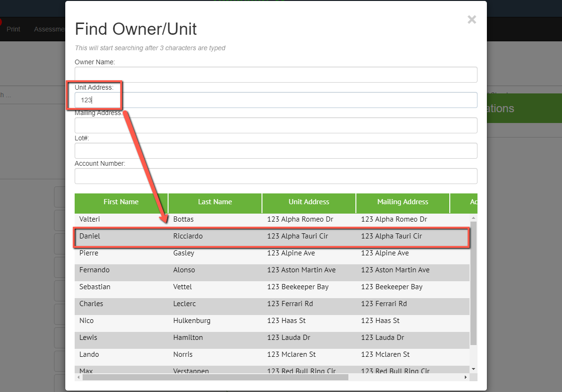Click mailing address 123 Alpha Tauri Cir

(392, 236)
